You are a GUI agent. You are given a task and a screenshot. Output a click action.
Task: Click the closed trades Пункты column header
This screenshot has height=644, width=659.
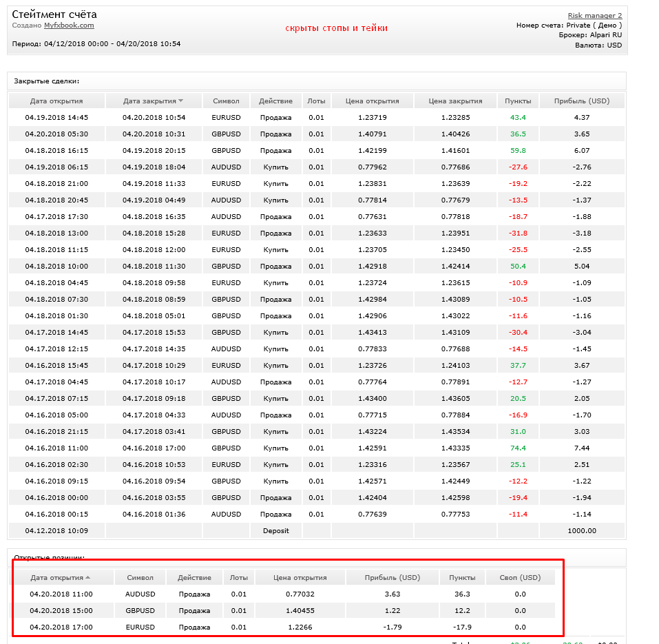(518, 101)
